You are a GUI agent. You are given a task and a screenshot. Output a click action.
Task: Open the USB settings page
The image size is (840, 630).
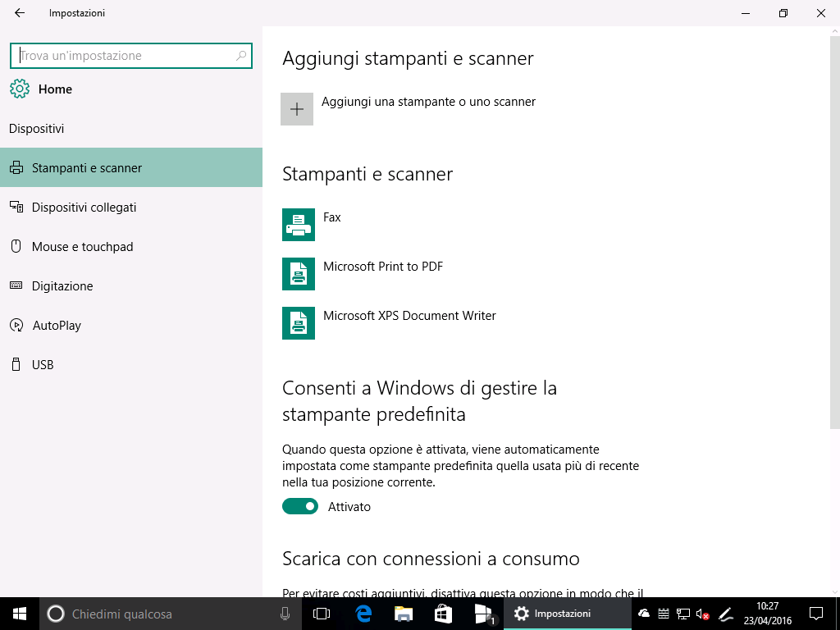tap(131, 365)
